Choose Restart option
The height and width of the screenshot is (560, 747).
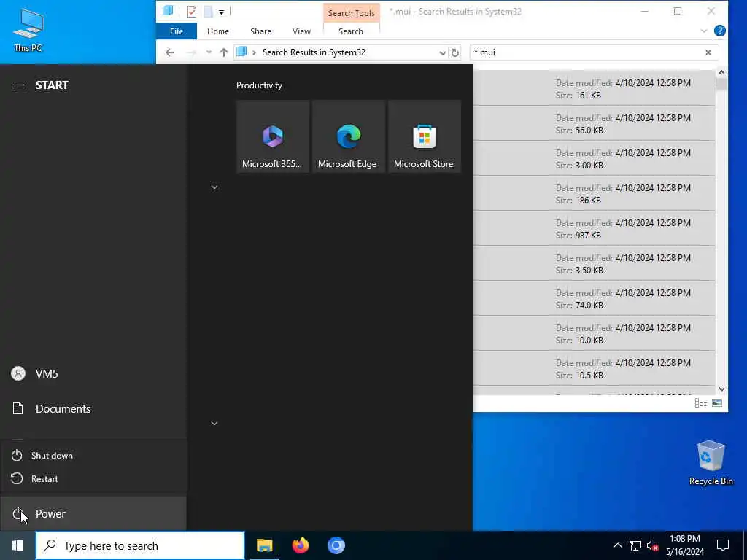[93, 478]
